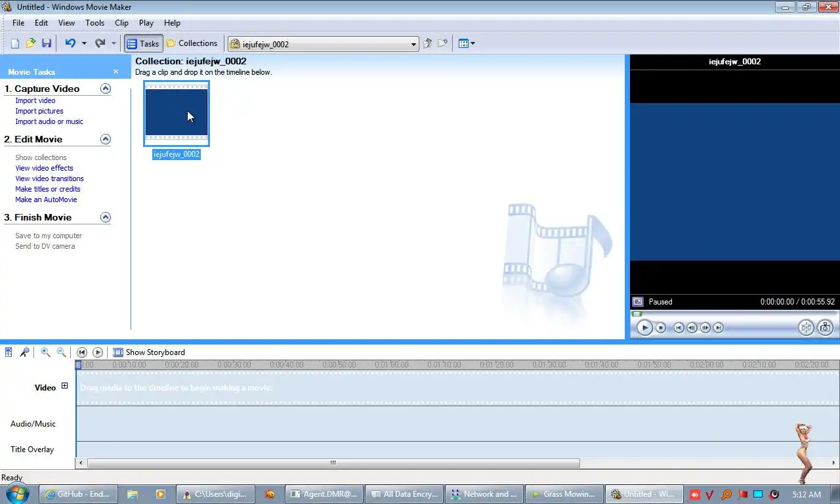Image resolution: width=840 pixels, height=504 pixels.
Task: Zoom in on the timeline
Action: click(45, 352)
